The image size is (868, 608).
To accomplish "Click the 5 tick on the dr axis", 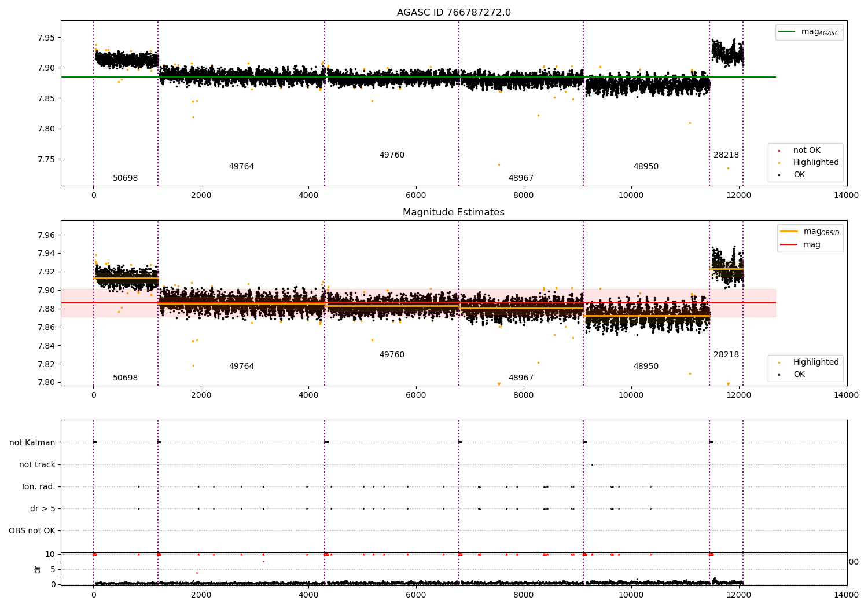I will click(53, 570).
